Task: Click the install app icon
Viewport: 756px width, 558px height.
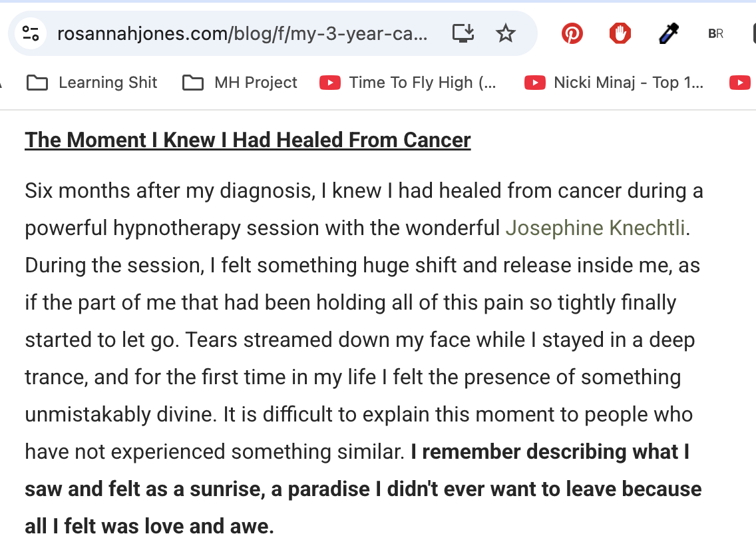Action: tap(463, 33)
